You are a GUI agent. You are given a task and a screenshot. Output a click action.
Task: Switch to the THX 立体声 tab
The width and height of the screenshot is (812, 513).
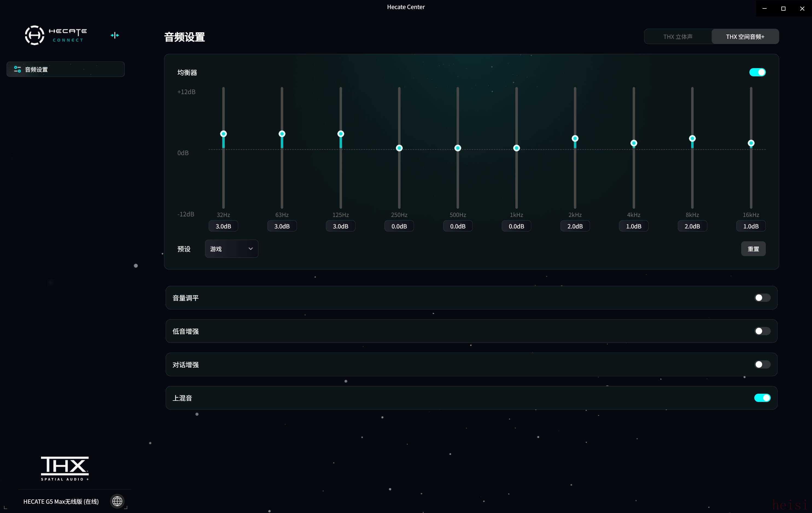(677, 36)
